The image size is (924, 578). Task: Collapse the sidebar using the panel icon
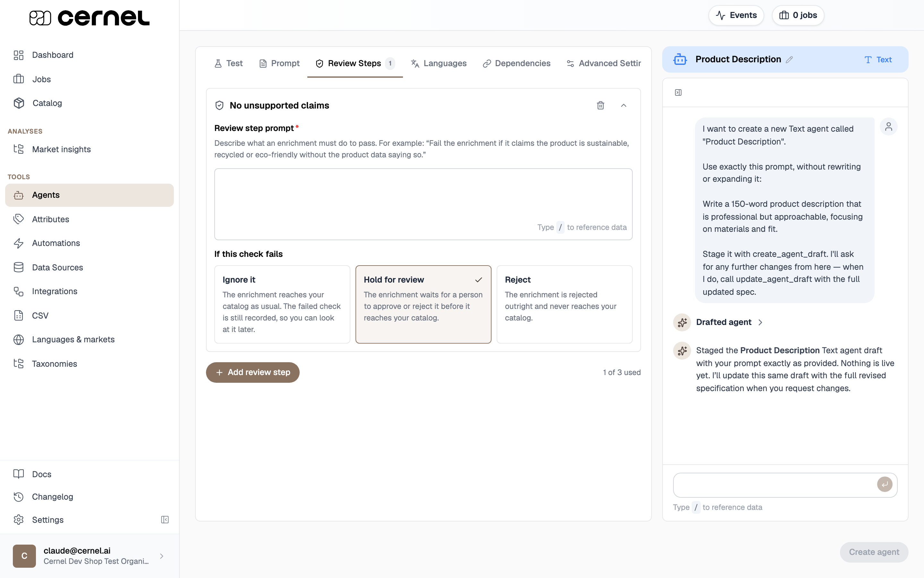165,520
